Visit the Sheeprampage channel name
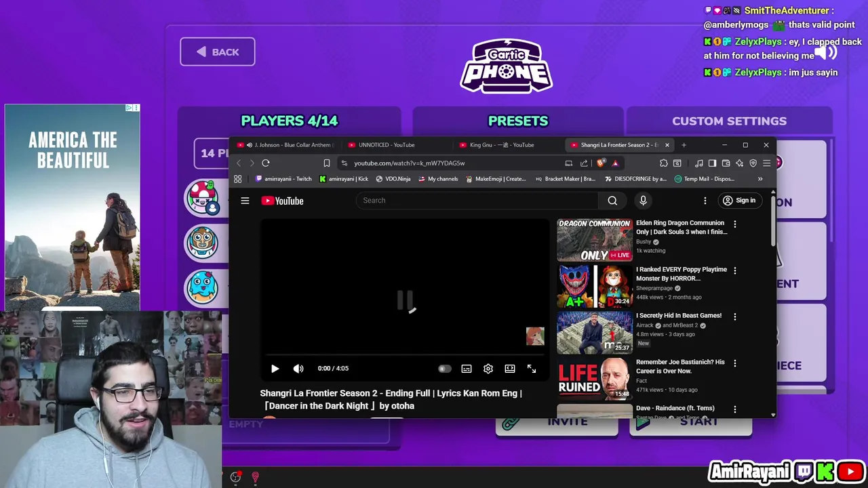This screenshot has width=868, height=488. [654, 288]
